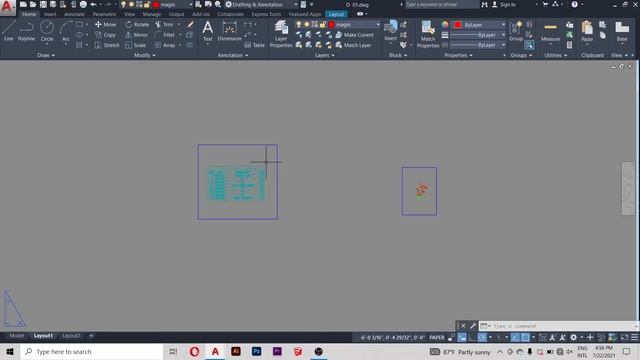Open the application menu A logo

pos(7,7)
